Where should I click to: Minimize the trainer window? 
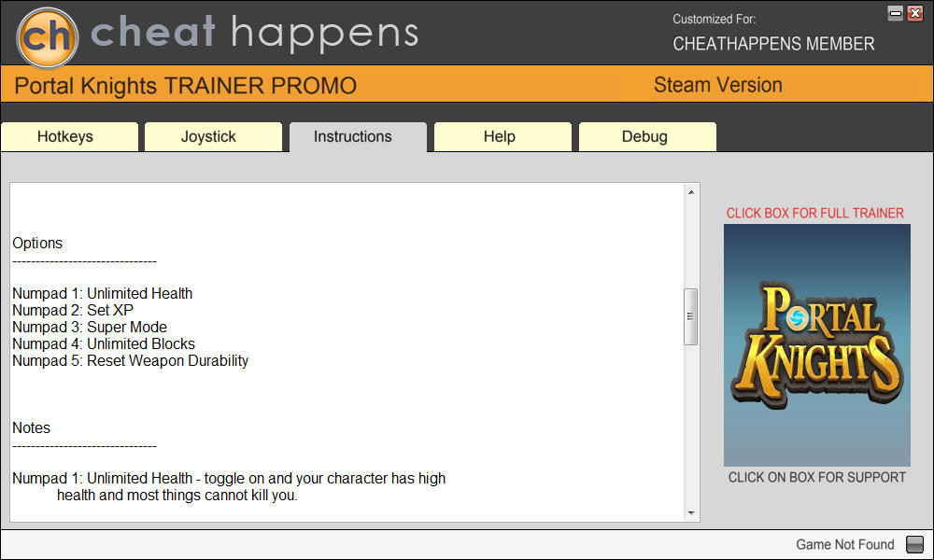[x=896, y=13]
